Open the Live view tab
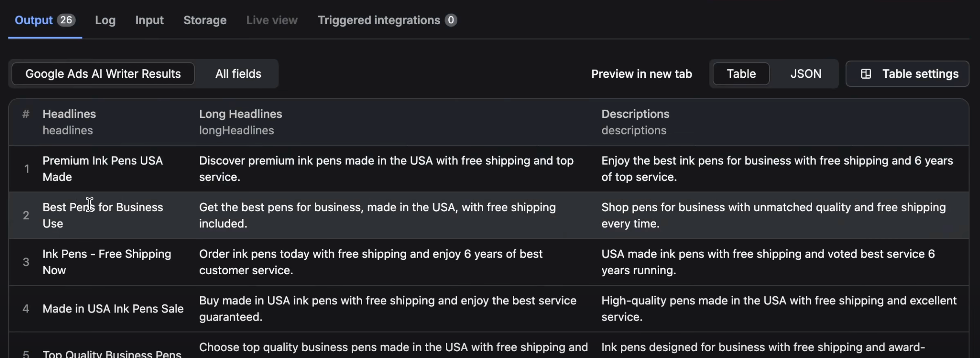Image resolution: width=980 pixels, height=358 pixels. point(272,20)
